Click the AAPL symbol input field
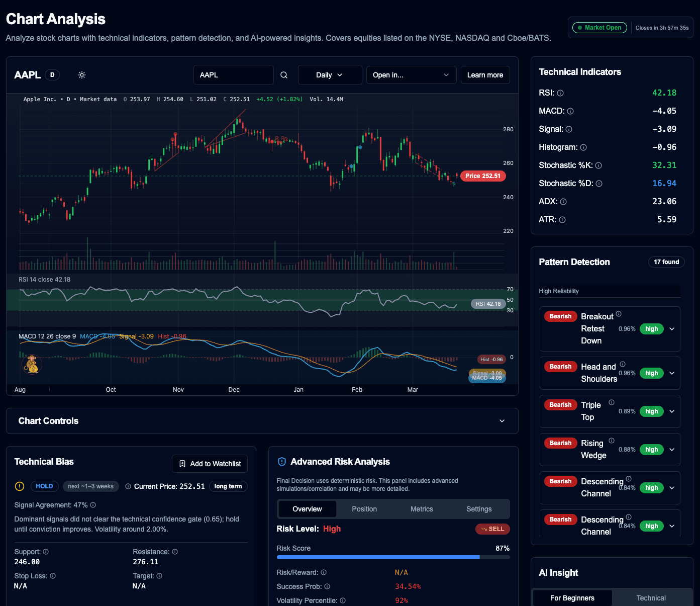The width and height of the screenshot is (700, 606). pyautogui.click(x=233, y=74)
